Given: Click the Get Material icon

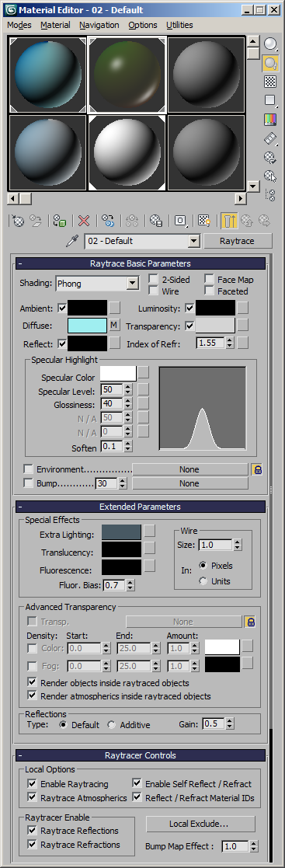Looking at the screenshot, I should [18, 221].
